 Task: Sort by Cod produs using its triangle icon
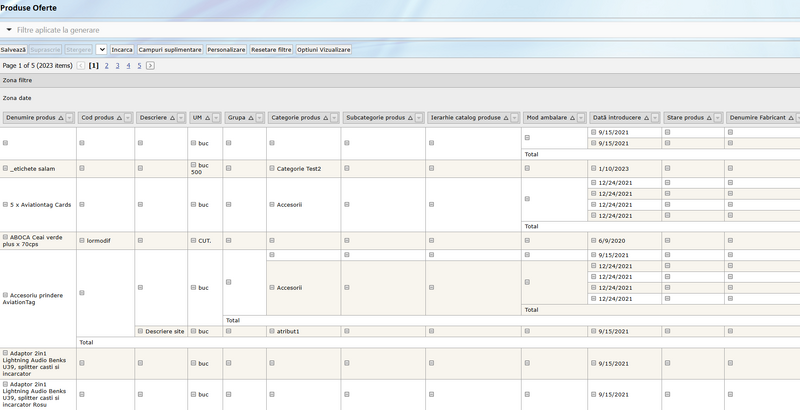tap(120, 118)
